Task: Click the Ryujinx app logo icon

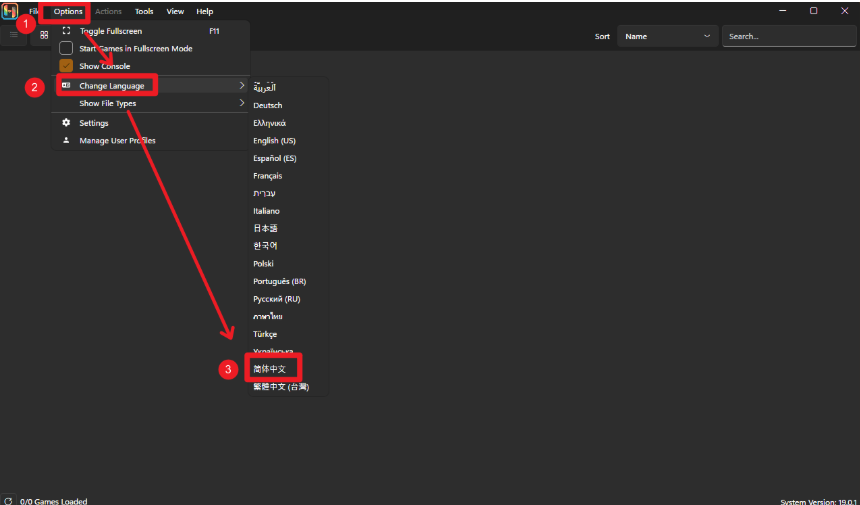Action: click(x=9, y=11)
